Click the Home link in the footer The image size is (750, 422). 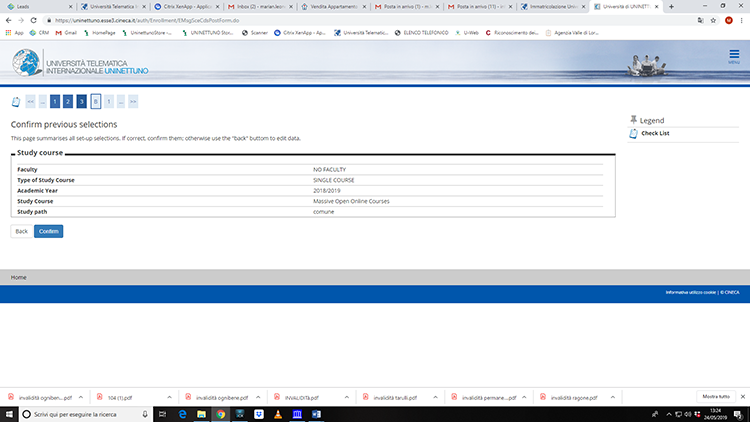tap(18, 277)
